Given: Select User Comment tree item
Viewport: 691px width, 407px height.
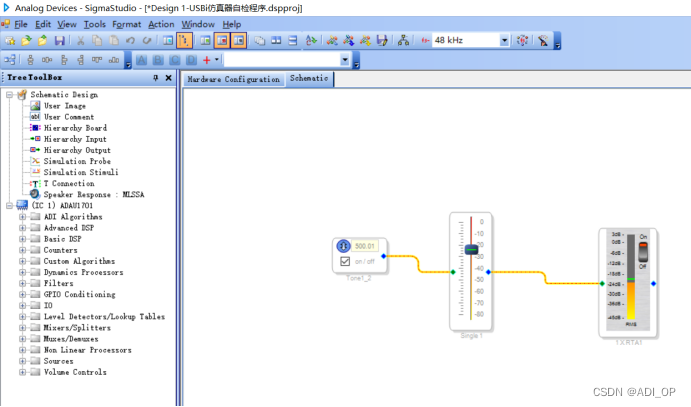Looking at the screenshot, I should [x=69, y=117].
